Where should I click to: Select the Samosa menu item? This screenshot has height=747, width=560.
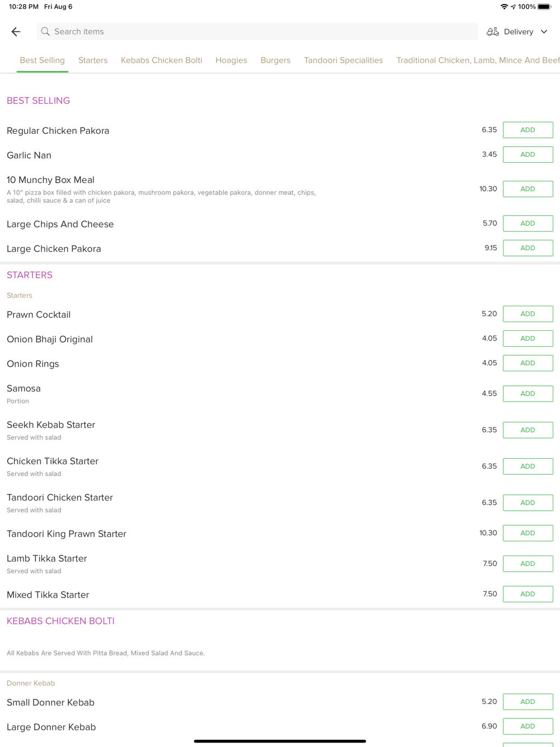click(x=24, y=389)
